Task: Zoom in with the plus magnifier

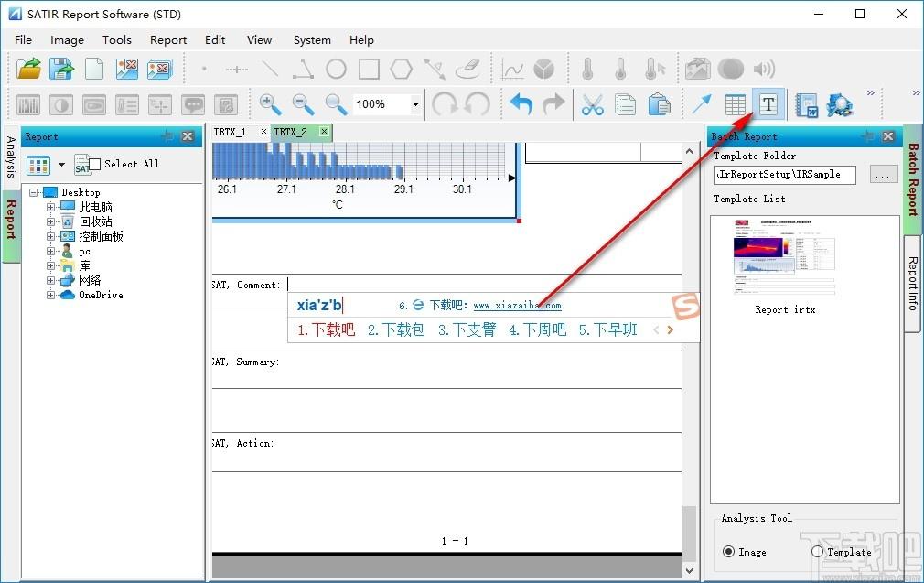Action: tap(271, 105)
